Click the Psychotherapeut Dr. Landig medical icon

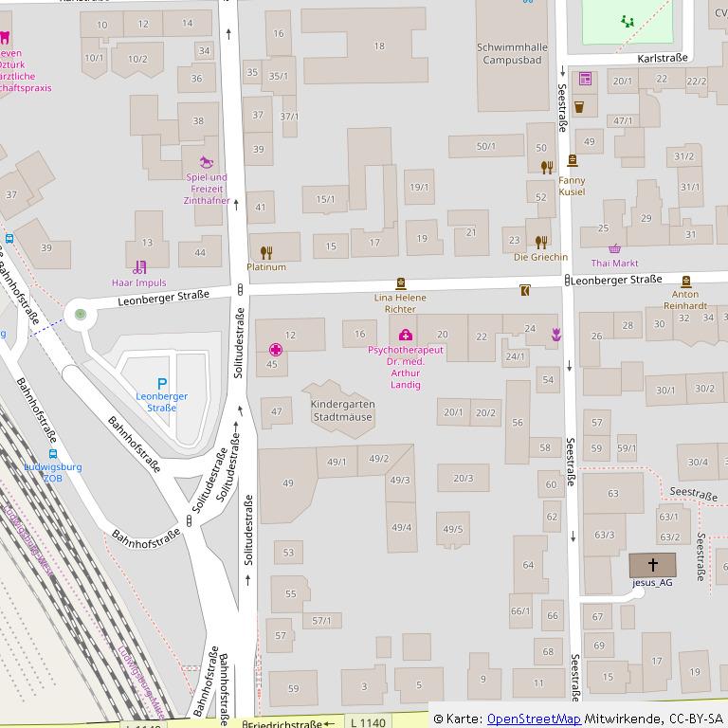click(406, 335)
